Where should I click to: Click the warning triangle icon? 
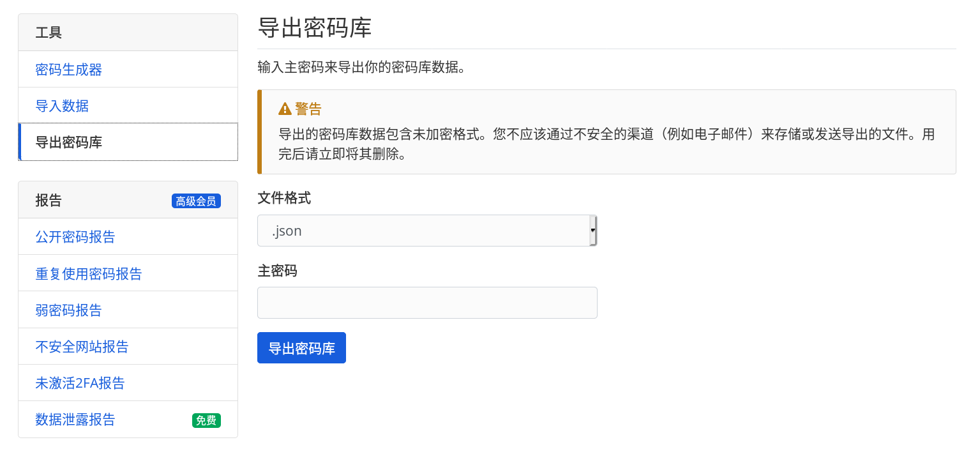(285, 109)
